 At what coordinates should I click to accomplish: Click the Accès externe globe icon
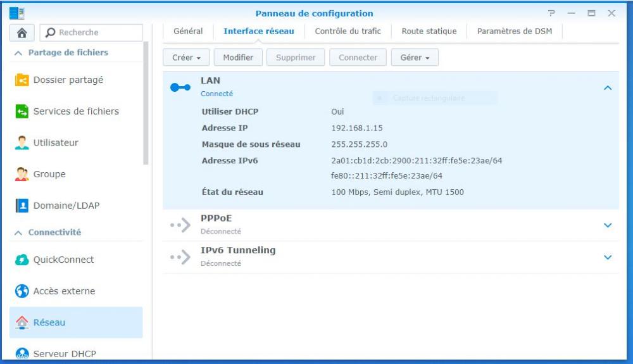pos(22,291)
